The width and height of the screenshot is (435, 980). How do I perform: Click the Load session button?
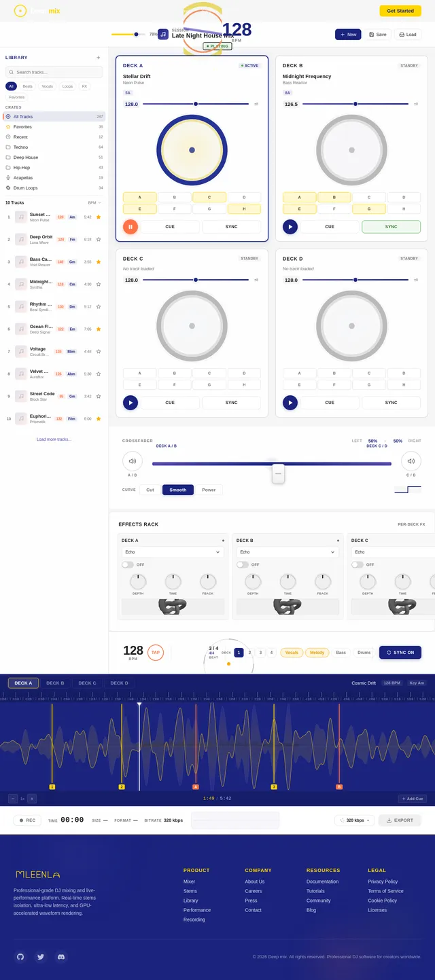pyautogui.click(x=408, y=35)
